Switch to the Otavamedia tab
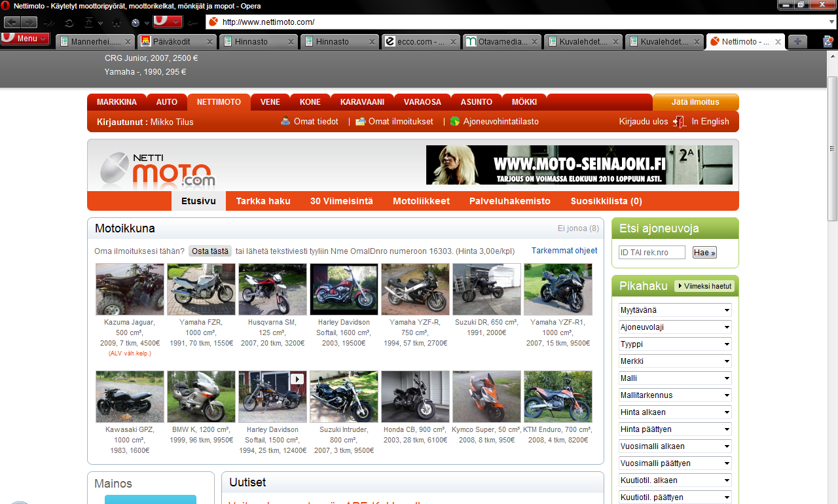The image size is (838, 504). (501, 42)
